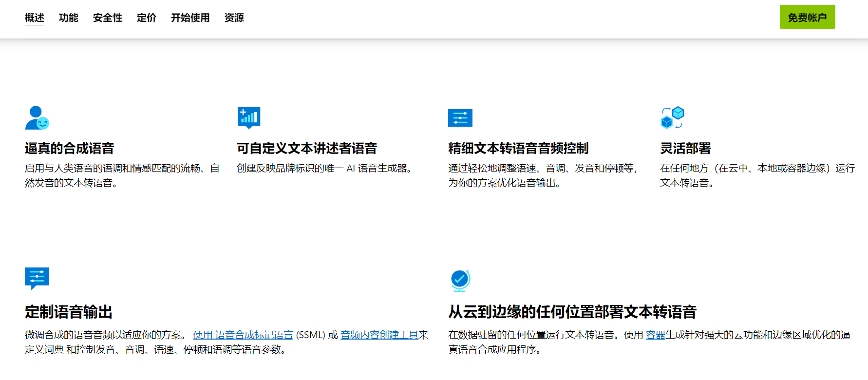
Task: Open the 概述 tab
Action: [35, 18]
